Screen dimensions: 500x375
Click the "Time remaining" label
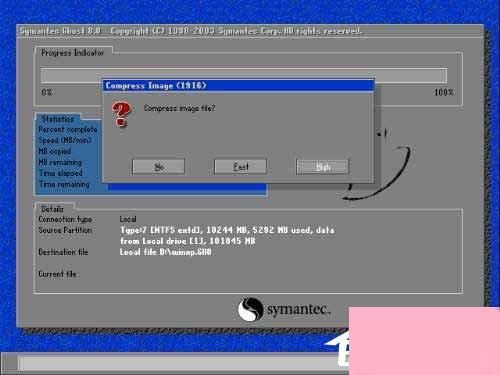[x=64, y=184]
